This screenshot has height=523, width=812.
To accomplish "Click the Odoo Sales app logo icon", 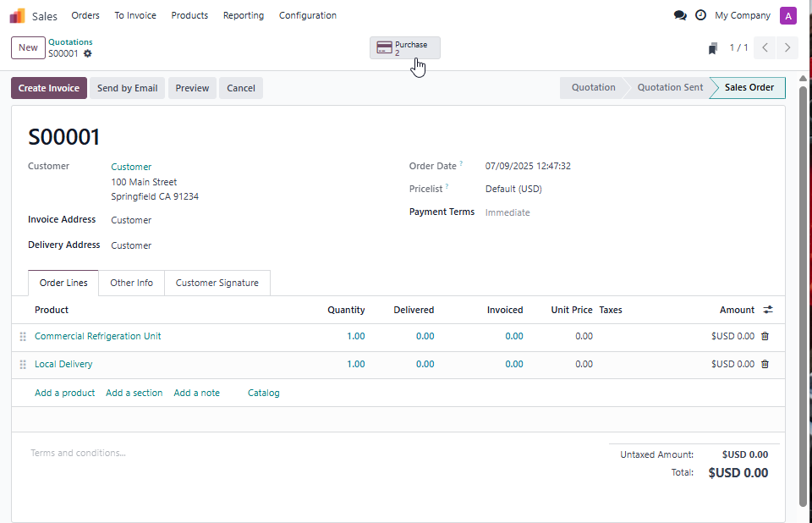I will pos(18,15).
